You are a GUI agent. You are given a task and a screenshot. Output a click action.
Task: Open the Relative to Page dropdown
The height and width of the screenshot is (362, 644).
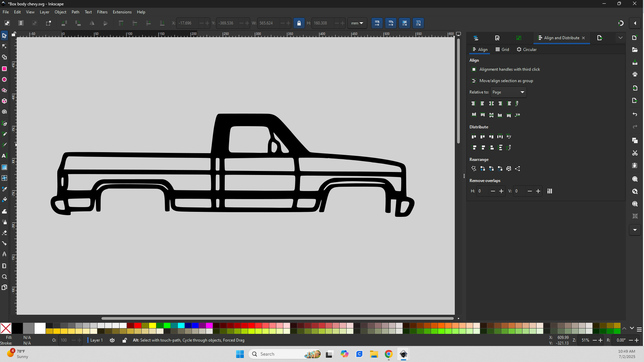tap(508, 92)
